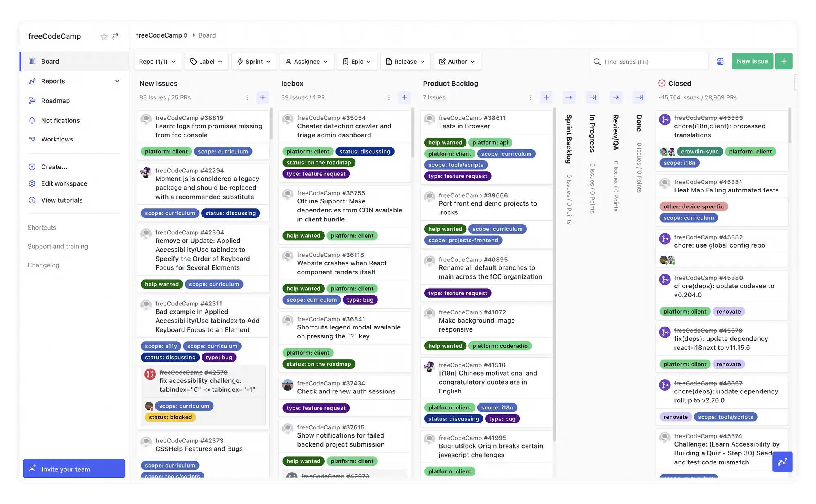The image size is (816, 504).
Task: Star the freeCodeCamp workspace
Action: pyautogui.click(x=104, y=37)
